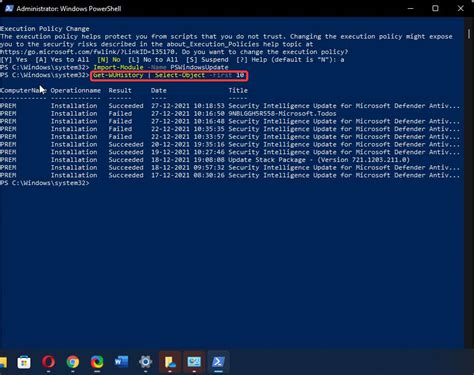474x375 pixels.
Task: Click the date 18-12-2021 19:08:08
Action: (x=188, y=160)
